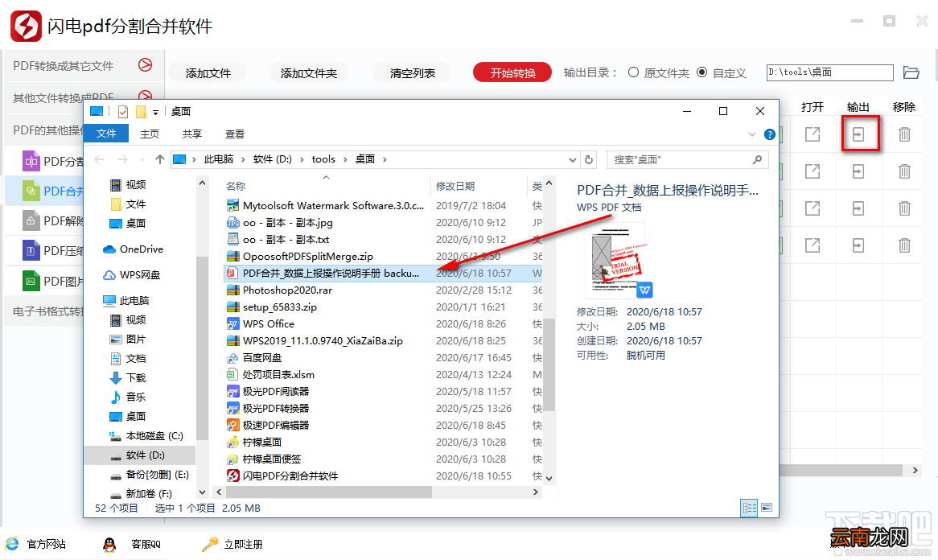Click the trash remove icon in the first row
This screenshot has width=938, height=560.
(x=904, y=134)
